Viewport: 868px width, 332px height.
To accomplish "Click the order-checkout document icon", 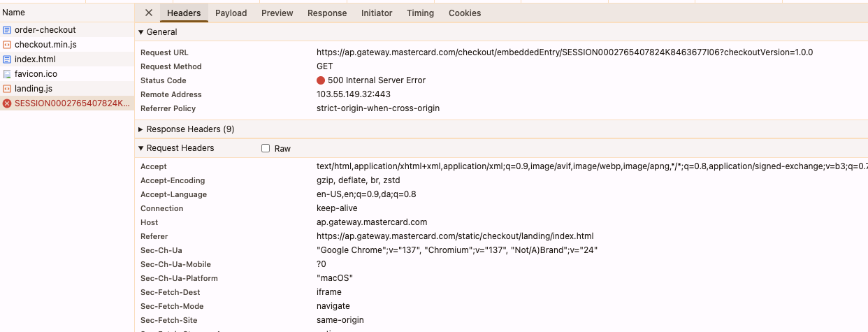I will click(7, 30).
